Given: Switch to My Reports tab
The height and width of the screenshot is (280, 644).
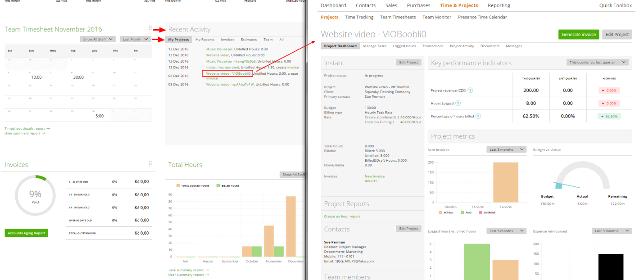Looking at the screenshot, I should [x=204, y=40].
